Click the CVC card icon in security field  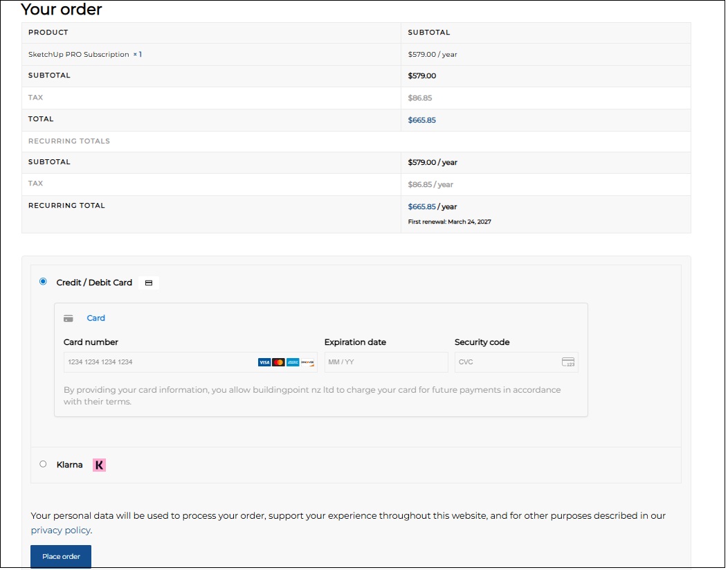tap(568, 362)
